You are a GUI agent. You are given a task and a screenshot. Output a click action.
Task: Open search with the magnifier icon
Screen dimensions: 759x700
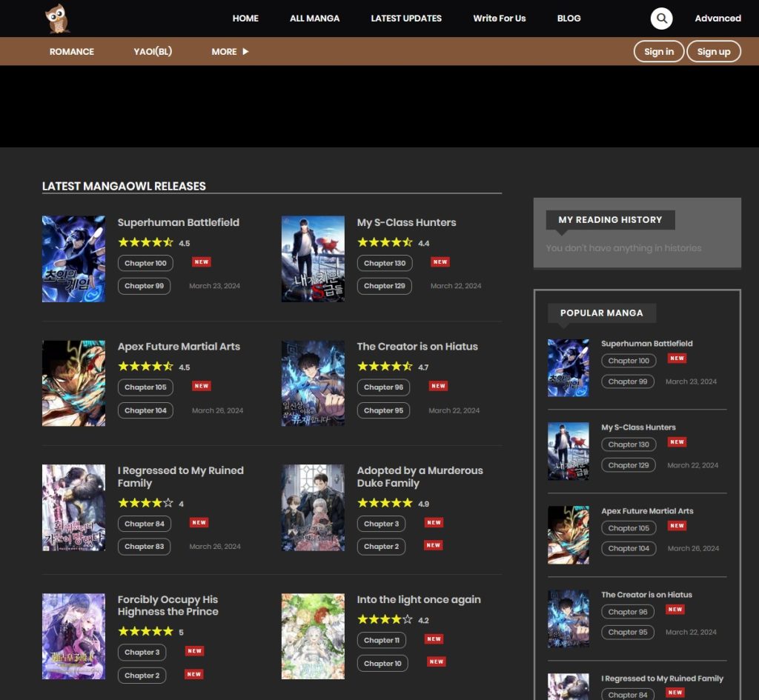click(661, 19)
